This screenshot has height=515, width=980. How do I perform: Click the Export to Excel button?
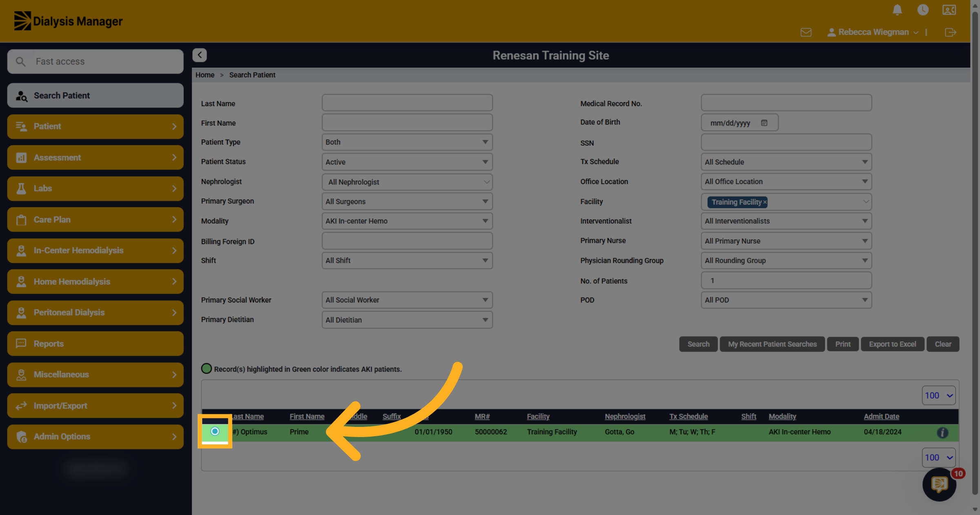pos(892,344)
